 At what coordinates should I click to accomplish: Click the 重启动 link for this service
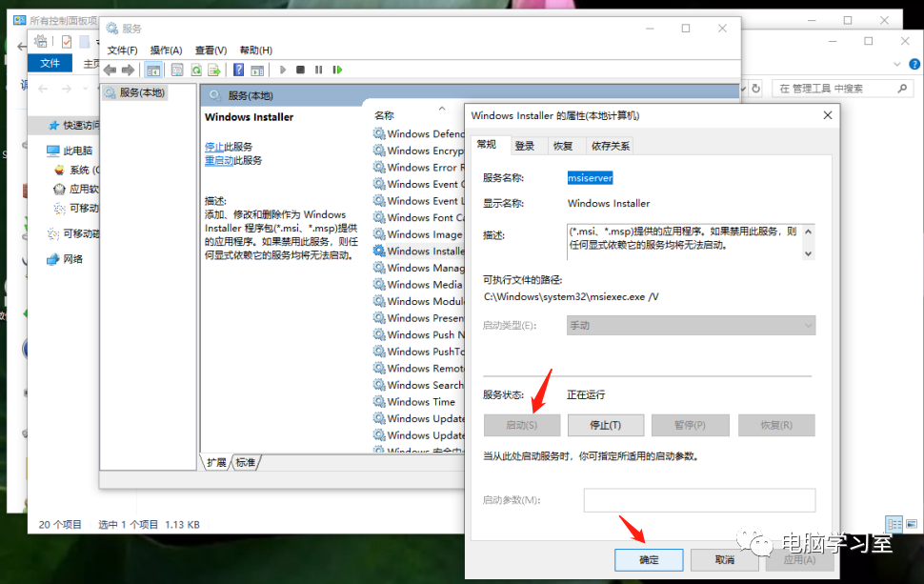pyautogui.click(x=219, y=160)
